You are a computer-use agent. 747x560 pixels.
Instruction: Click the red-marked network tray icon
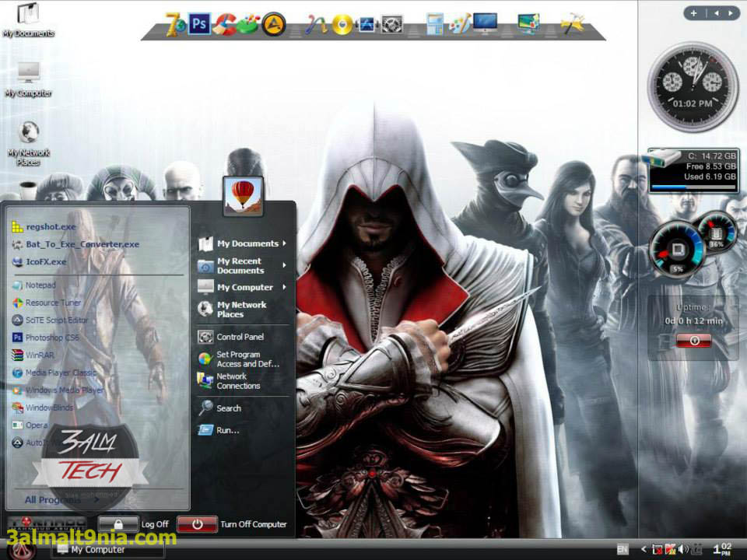pyautogui.click(x=658, y=550)
